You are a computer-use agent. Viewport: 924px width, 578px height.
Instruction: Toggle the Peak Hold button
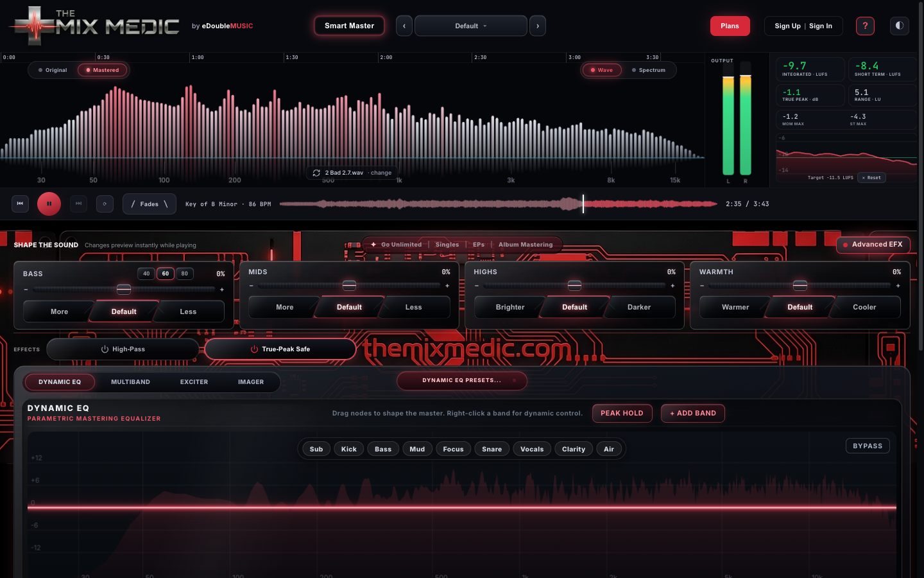622,414
